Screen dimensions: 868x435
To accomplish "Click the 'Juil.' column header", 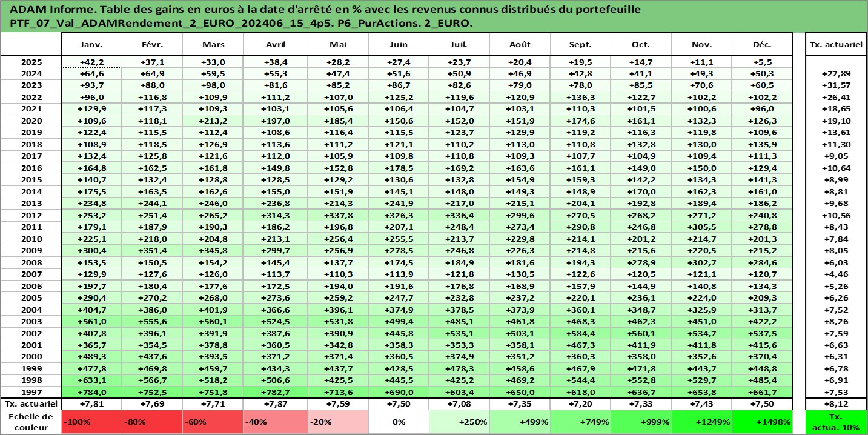I will (x=460, y=44).
